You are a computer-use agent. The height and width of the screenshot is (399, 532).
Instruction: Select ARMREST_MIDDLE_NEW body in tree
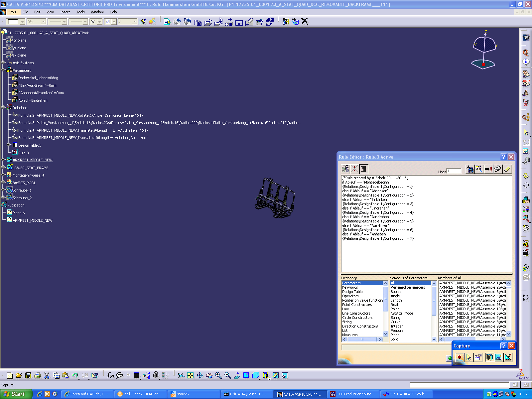[33, 160]
